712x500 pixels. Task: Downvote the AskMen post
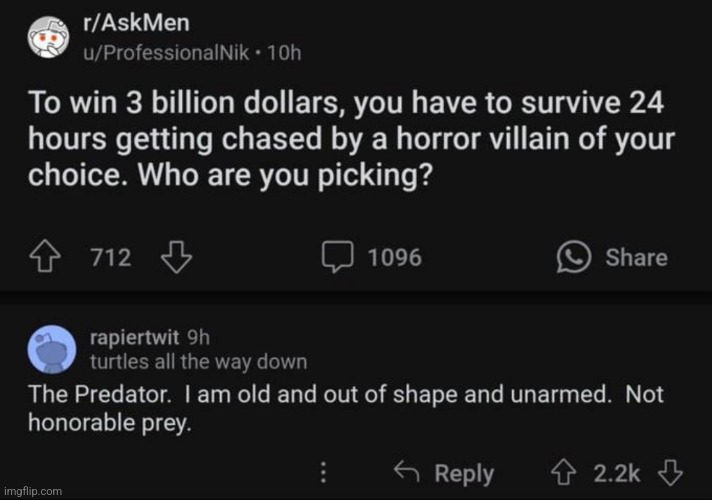[x=176, y=257]
